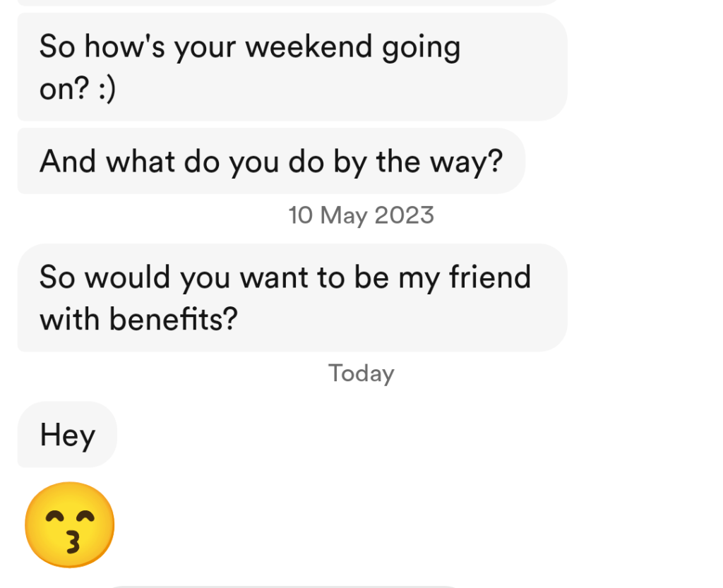This screenshot has height=588, width=723.
Task: Click the "2023" year in date label
Action: [x=404, y=215]
